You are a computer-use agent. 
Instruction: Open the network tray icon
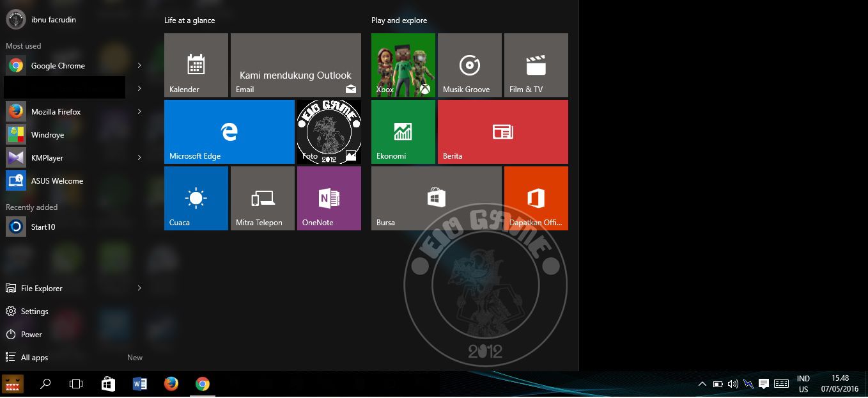[748, 384]
